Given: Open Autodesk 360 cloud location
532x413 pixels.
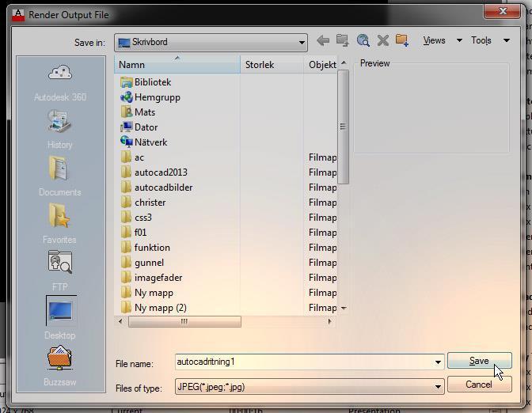Looking at the screenshot, I should point(60,83).
